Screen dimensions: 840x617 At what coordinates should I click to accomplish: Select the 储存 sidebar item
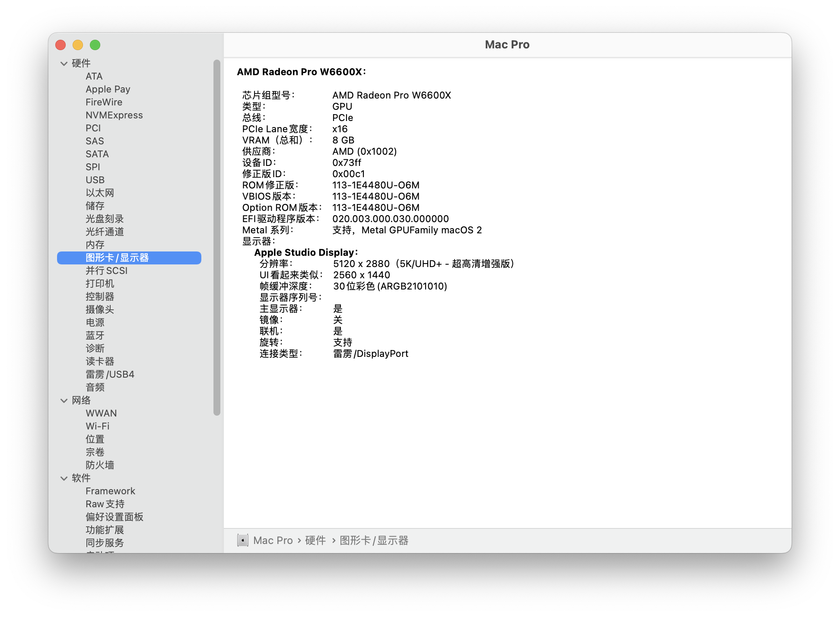(95, 206)
